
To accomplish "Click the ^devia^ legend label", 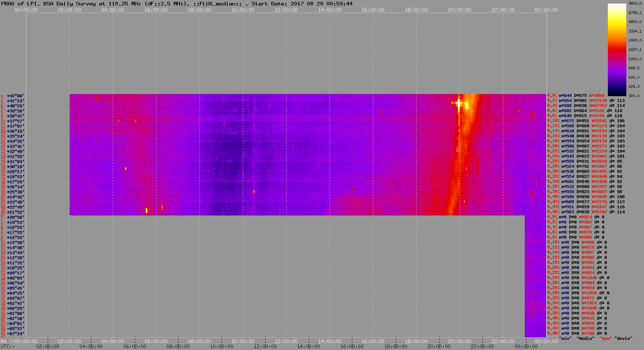I will click(623, 338).
